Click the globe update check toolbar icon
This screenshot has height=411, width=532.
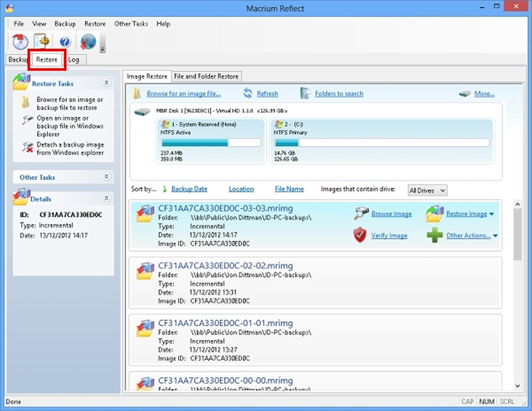point(88,42)
